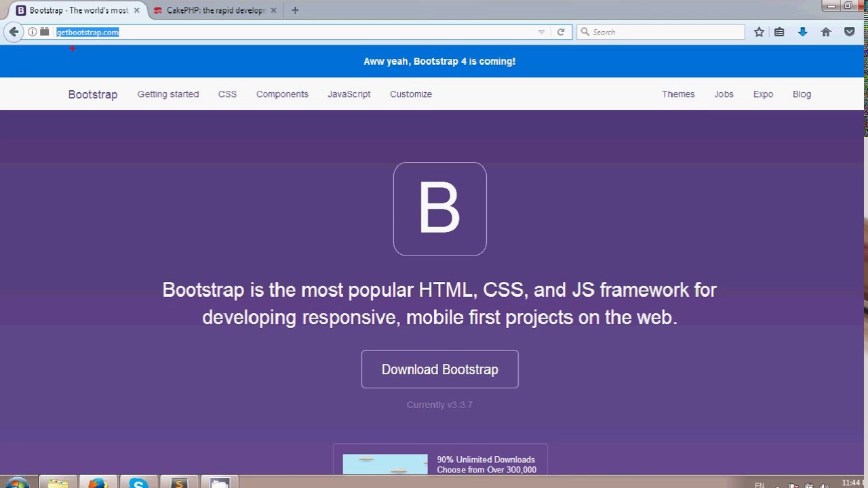868x488 pixels.
Task: Open Skype from the taskbar
Action: [138, 483]
